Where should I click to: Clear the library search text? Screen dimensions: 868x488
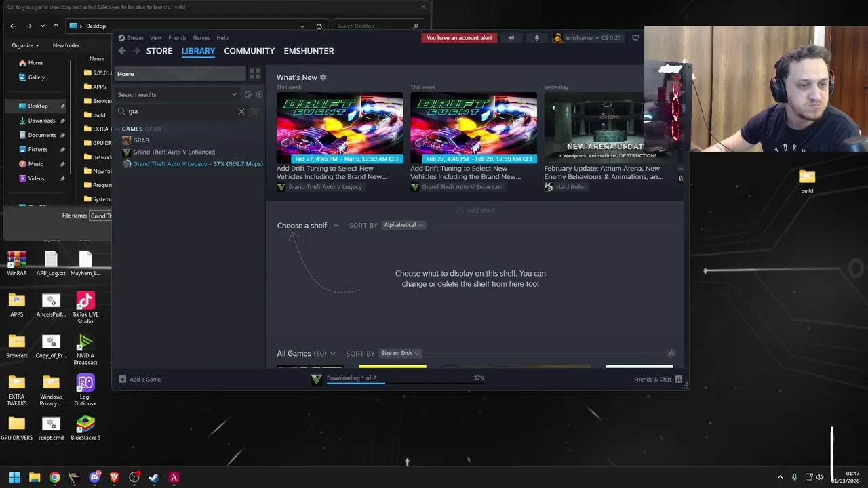pyautogui.click(x=241, y=111)
